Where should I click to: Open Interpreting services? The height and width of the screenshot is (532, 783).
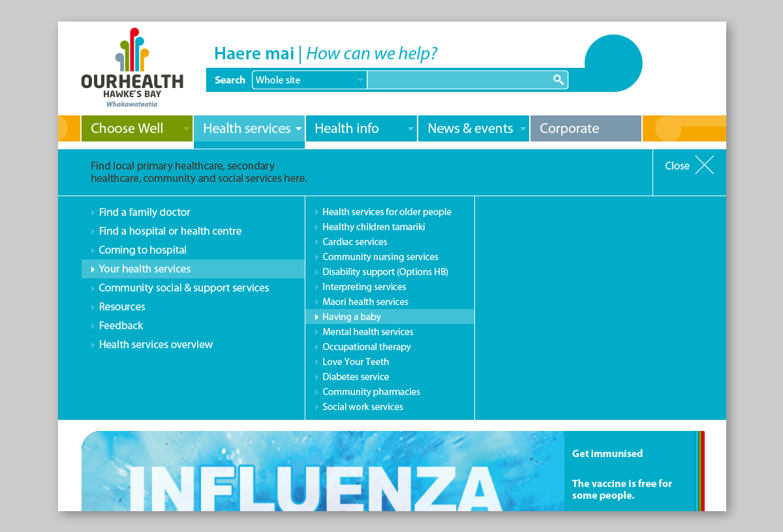coord(364,287)
